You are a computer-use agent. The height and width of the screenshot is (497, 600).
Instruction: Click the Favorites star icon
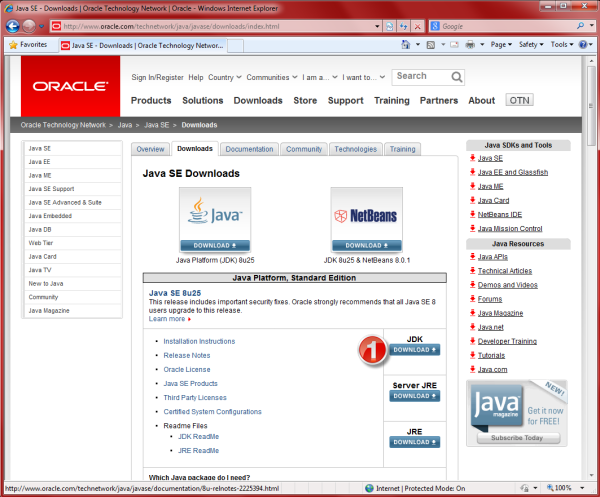coord(13,45)
